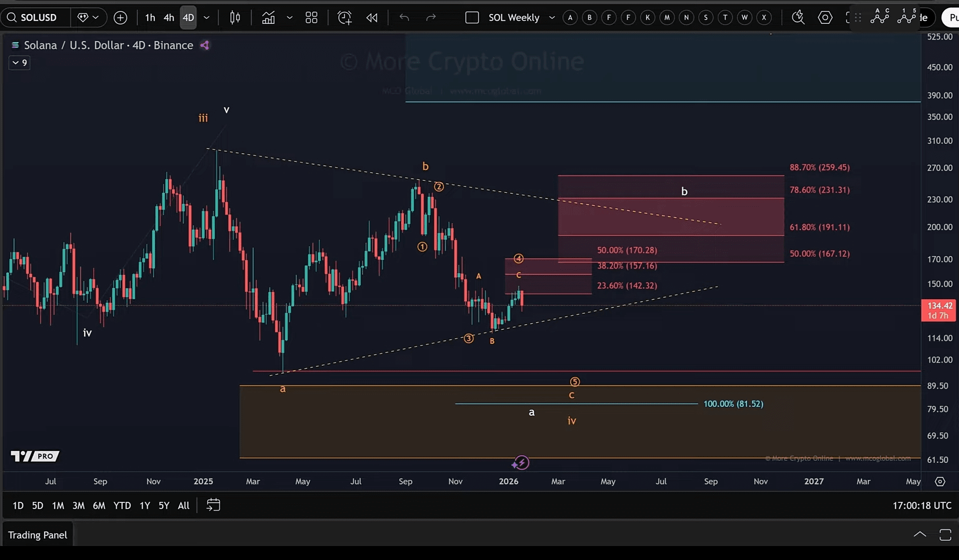The image size is (959, 560).
Task: Open time axis settings gear
Action: (940, 482)
